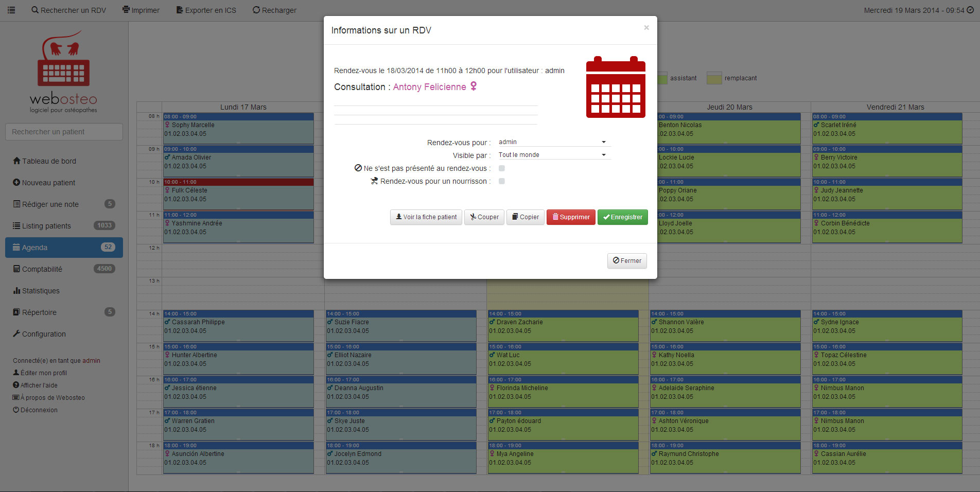
Task: Focus the Rechercher un patient field
Action: point(64,132)
